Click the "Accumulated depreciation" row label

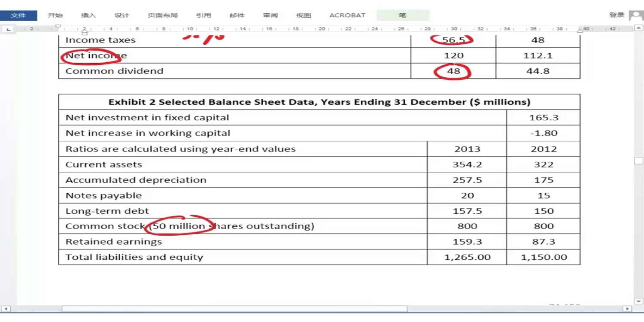pyautogui.click(x=136, y=180)
